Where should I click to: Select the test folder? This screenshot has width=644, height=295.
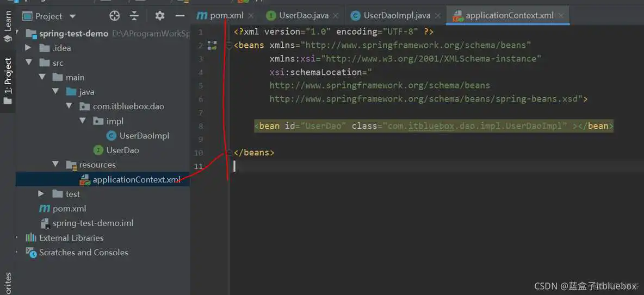click(73, 193)
